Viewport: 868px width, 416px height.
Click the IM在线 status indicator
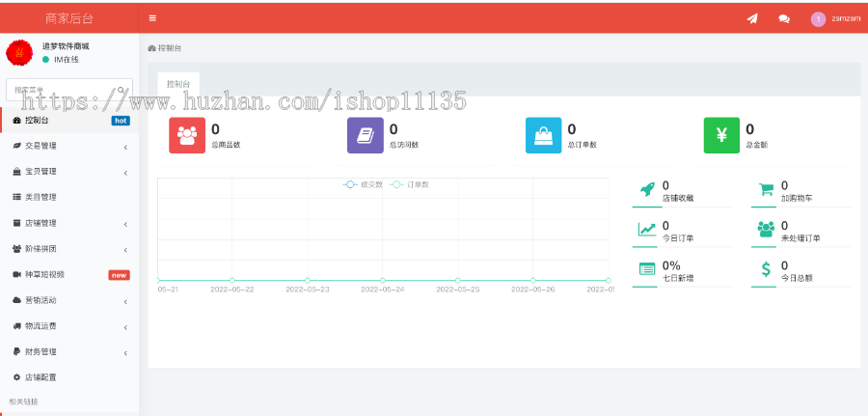(61, 59)
